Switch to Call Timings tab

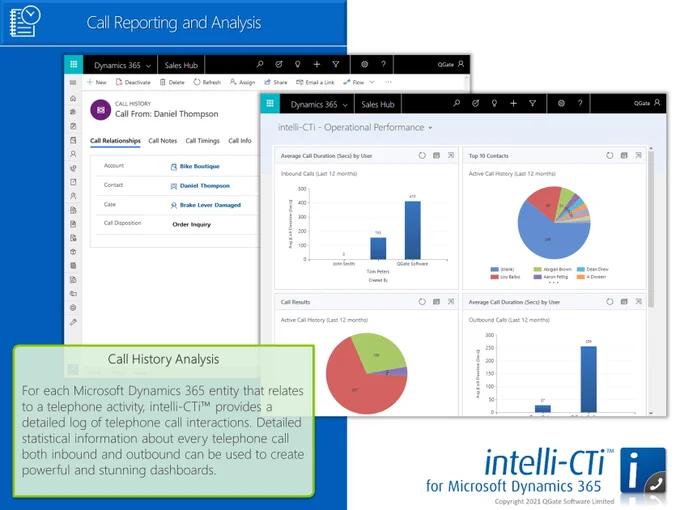[x=203, y=141]
